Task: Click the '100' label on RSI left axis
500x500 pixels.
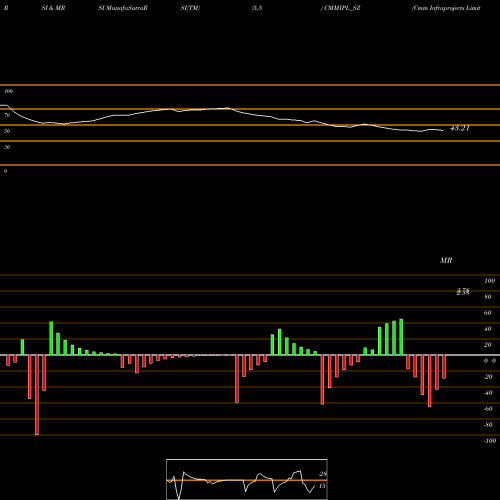Action: [x=8, y=91]
